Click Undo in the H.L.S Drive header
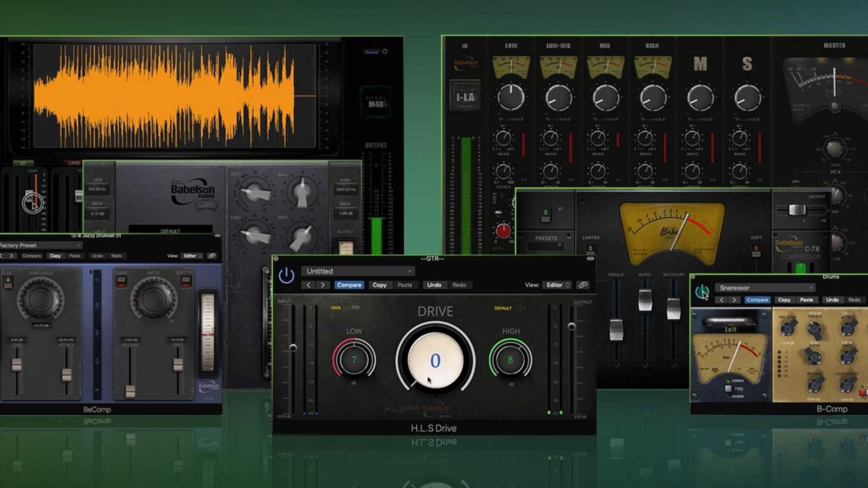 pos(434,285)
